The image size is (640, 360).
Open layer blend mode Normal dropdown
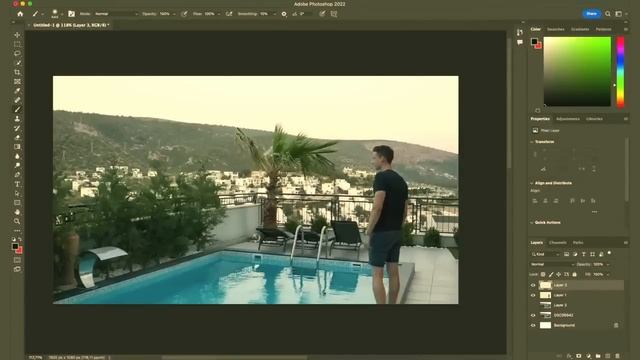(552, 264)
